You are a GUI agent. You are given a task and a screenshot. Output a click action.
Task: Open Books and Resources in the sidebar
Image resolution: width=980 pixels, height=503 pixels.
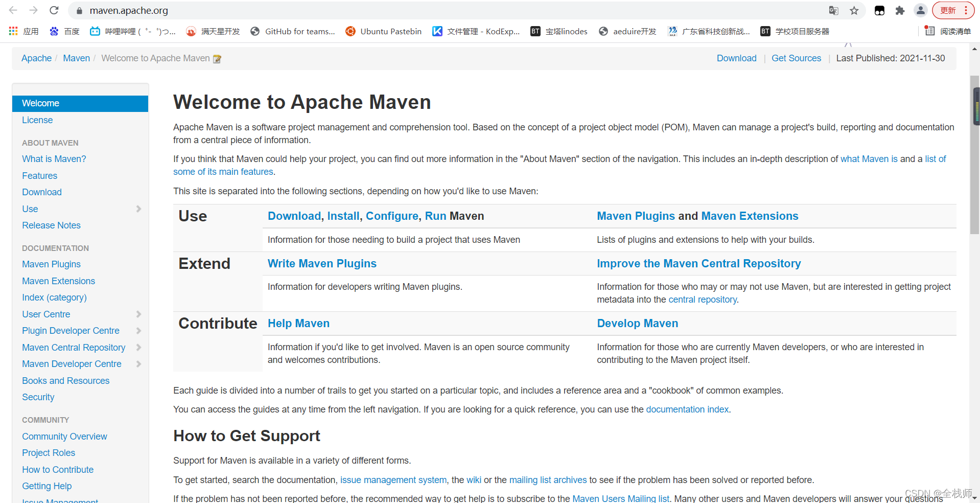65,381
